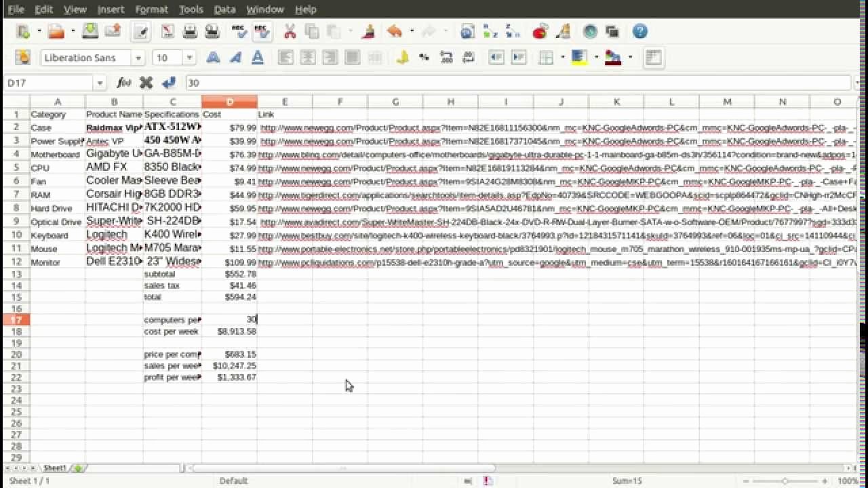Open the Print Preview

coord(211,31)
